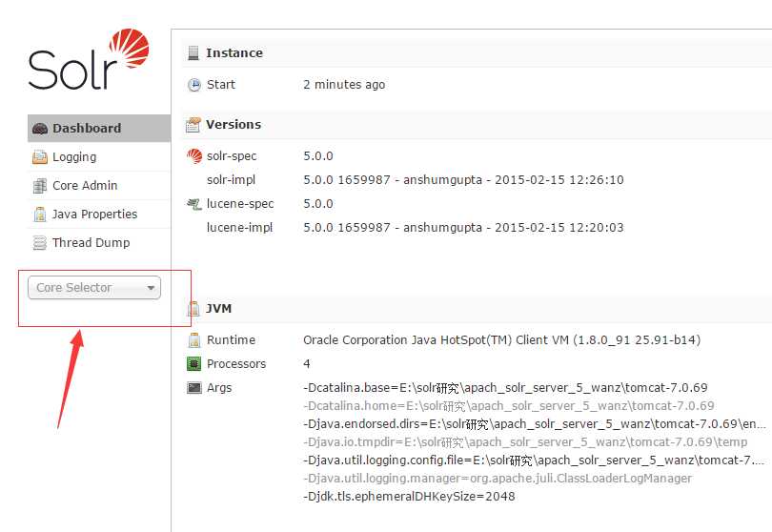Click the solr-impl label

231,180
